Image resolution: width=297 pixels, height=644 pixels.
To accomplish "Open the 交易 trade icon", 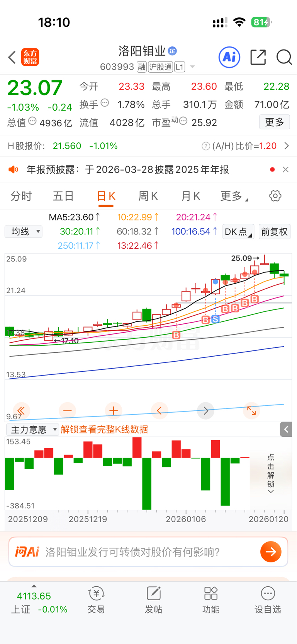I will coord(96,600).
